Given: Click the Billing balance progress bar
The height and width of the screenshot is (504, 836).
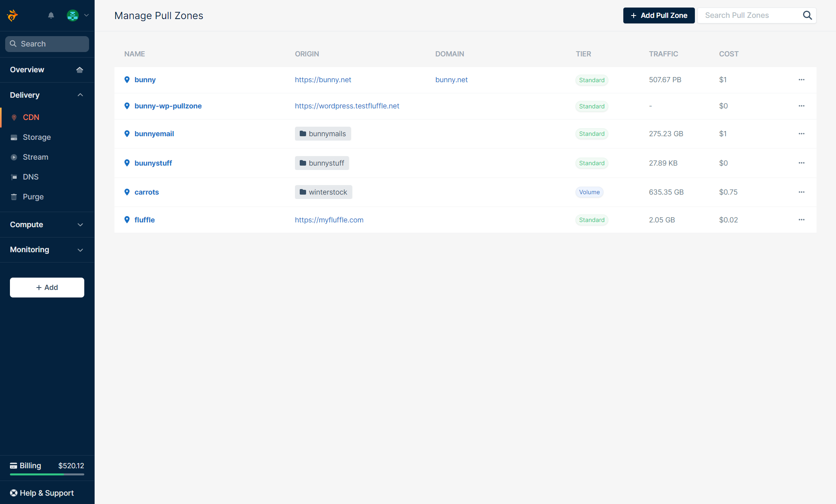Looking at the screenshot, I should click(x=47, y=474).
